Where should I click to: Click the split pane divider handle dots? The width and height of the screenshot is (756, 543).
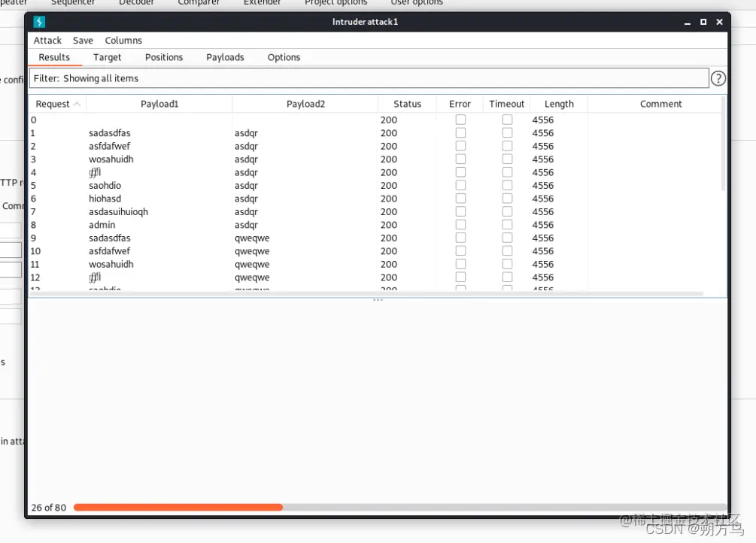(x=378, y=299)
